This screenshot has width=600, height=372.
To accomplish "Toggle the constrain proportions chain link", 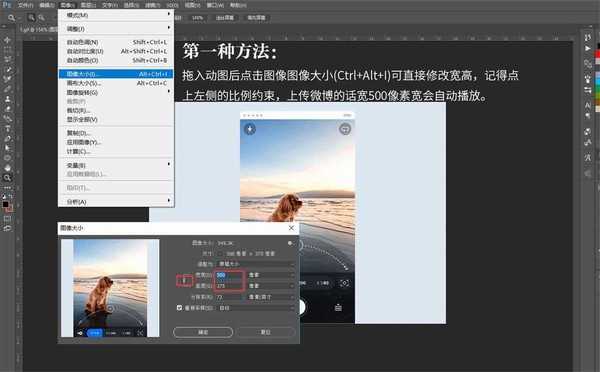I will [x=184, y=281].
